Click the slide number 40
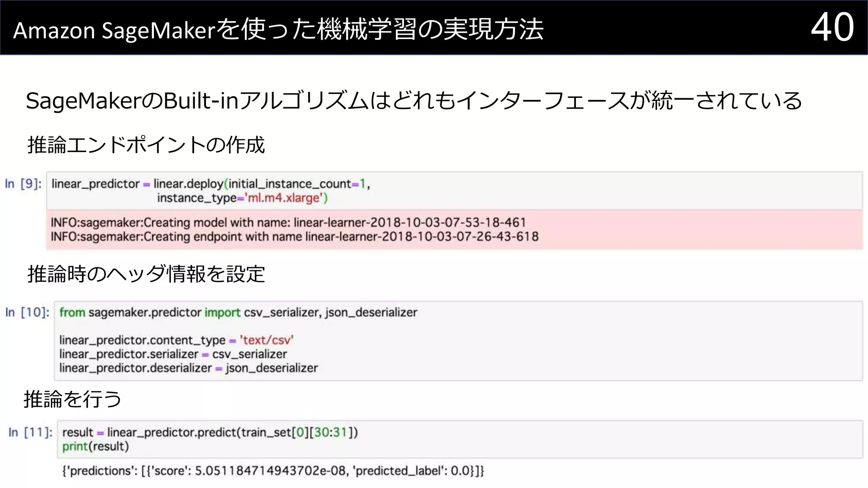Screen dimensions: 868x488 tap(832, 27)
